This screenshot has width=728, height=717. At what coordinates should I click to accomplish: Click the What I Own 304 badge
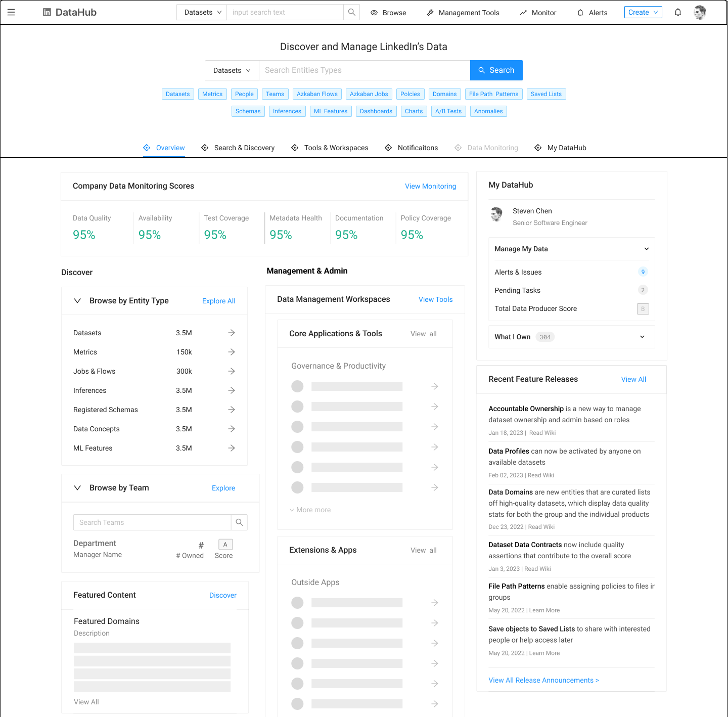(544, 337)
